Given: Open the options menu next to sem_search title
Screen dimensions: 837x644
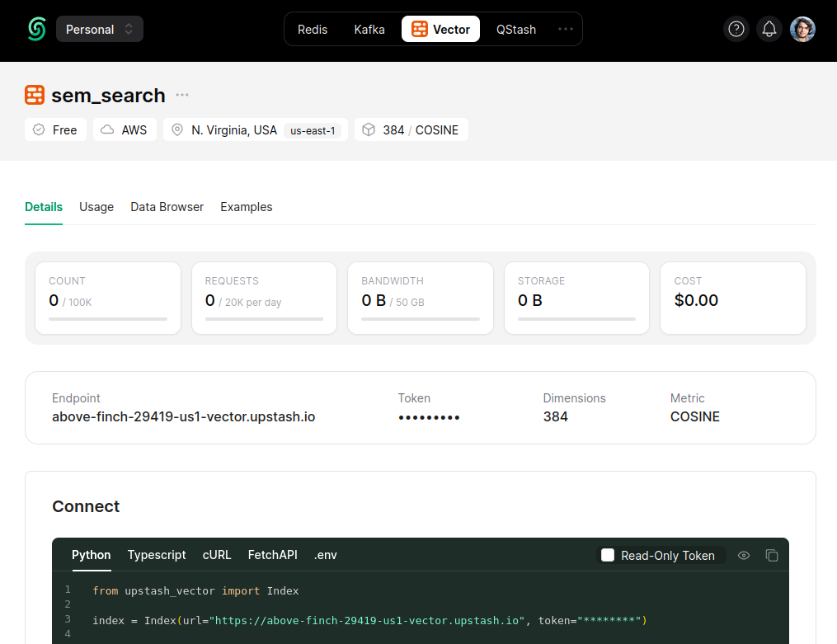Looking at the screenshot, I should 181,95.
